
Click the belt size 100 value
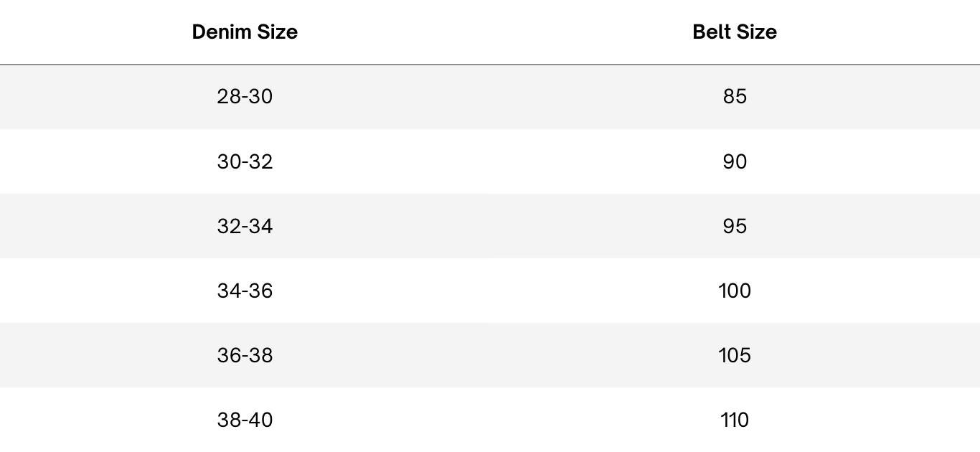pos(735,291)
